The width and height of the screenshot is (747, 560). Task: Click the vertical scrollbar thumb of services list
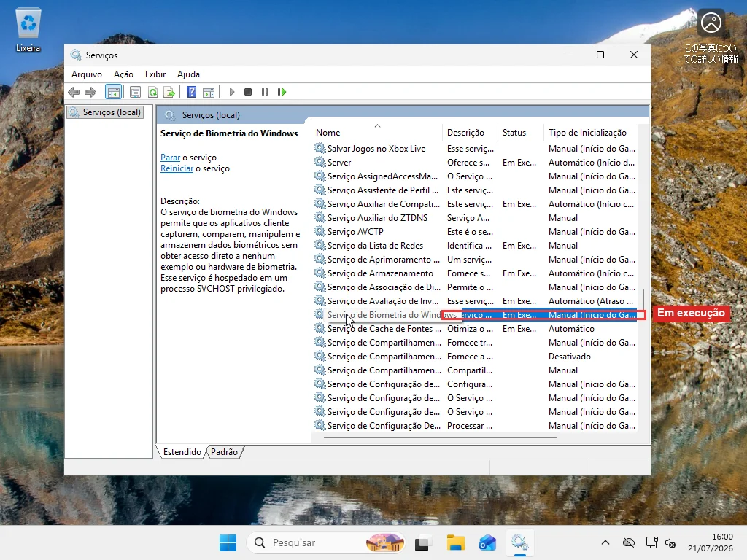coord(643,299)
